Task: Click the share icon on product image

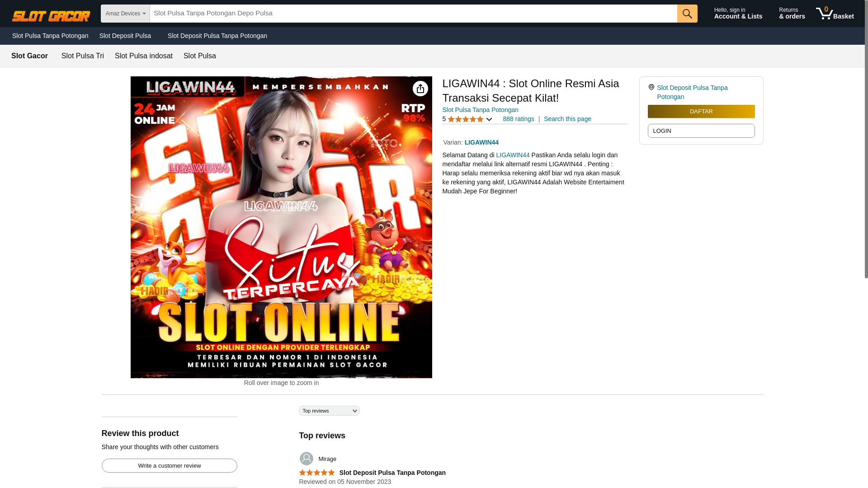Action: point(420,89)
